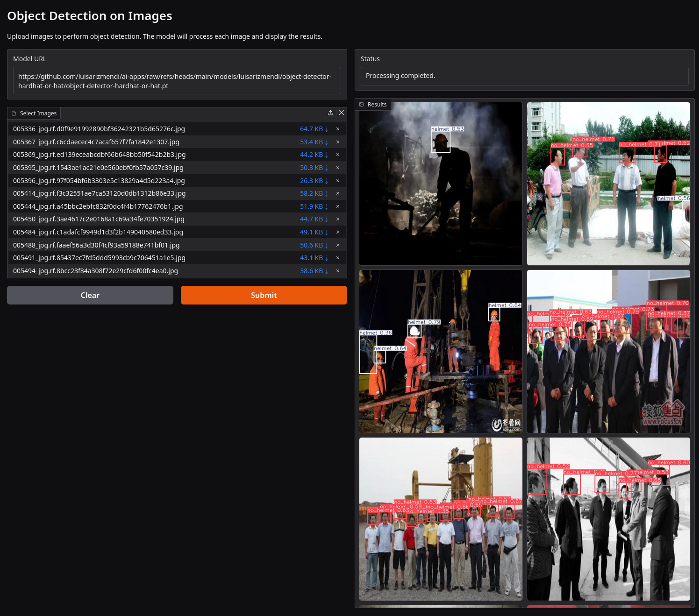
Task: Select file name 005484_jpg.rf.c1adafcf9949d1d3f2b149040580ed33.jpg
Action: 98,232
